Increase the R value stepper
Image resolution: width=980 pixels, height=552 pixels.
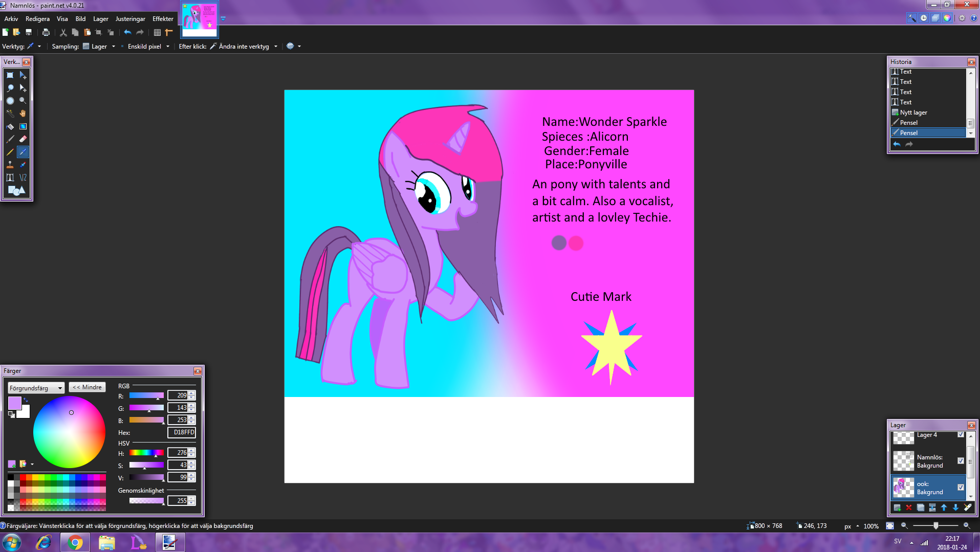point(191,393)
